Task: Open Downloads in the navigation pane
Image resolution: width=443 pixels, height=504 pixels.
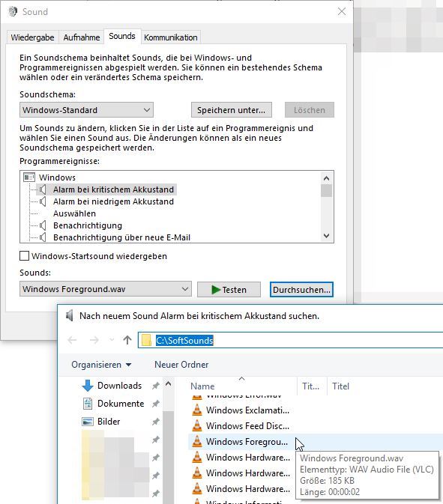Action: point(119,386)
